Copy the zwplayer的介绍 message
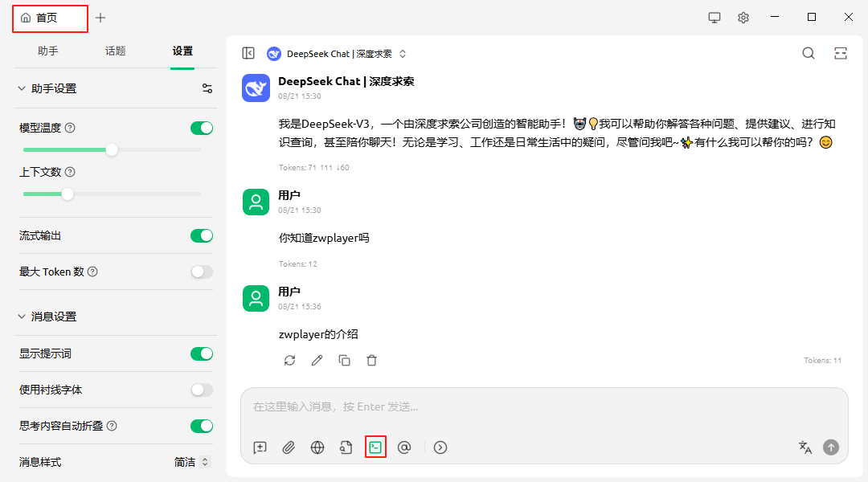 pos(344,361)
